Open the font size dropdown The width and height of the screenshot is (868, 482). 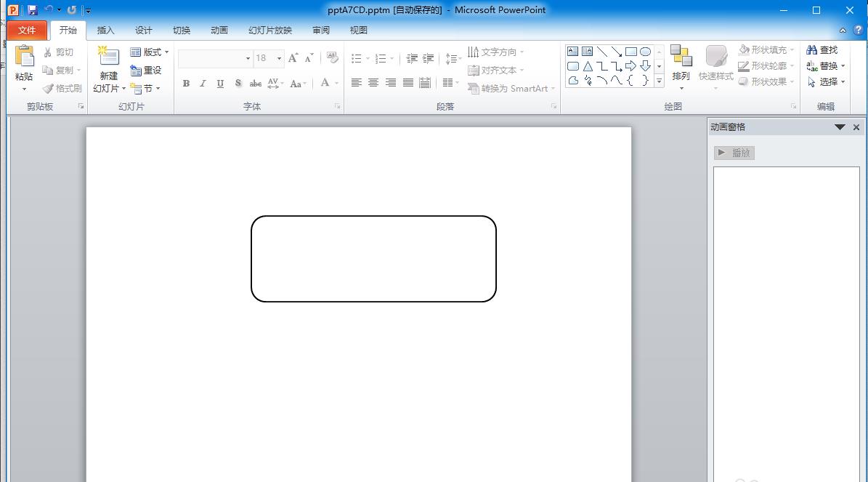click(279, 58)
